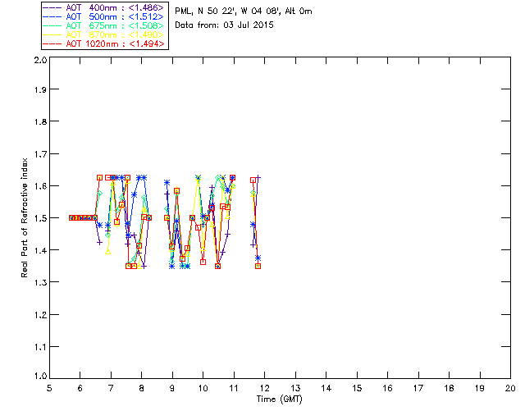Click the 'Time (GMT)' x-axis label

pyautogui.click(x=280, y=399)
